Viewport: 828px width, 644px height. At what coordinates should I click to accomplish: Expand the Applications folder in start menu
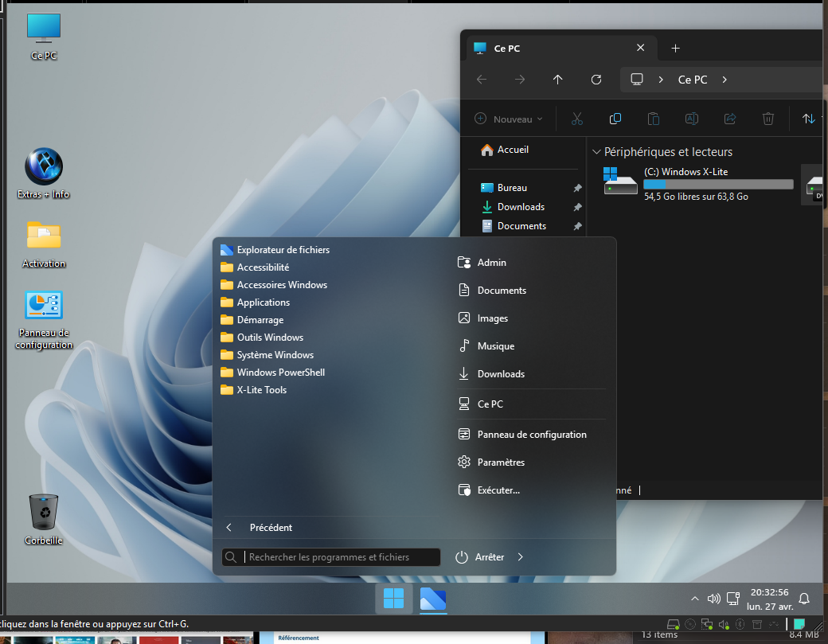pos(256,302)
